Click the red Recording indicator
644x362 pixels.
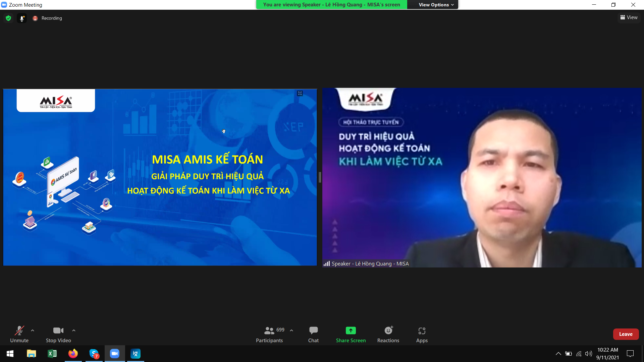click(35, 18)
